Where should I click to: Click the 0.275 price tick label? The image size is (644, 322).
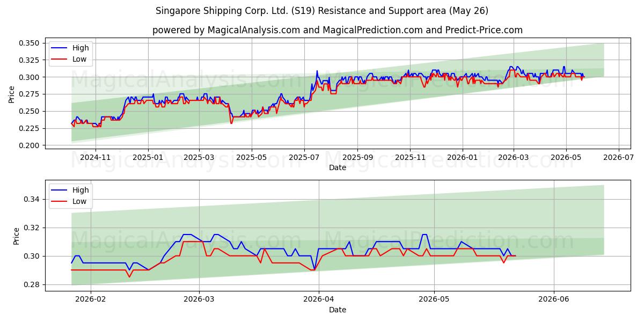click(30, 94)
